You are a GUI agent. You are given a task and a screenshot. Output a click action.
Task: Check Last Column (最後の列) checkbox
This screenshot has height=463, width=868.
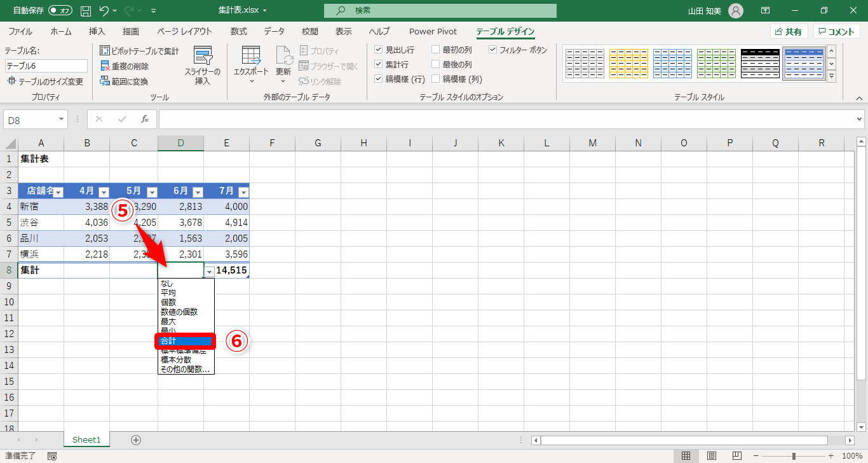435,64
